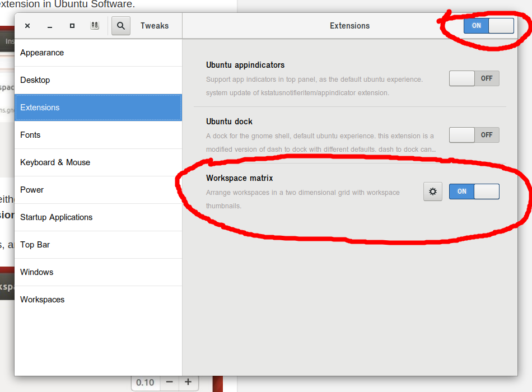The width and height of the screenshot is (532, 392).
Task: Enable the Ubuntu appindicators extension
Action: pyautogui.click(x=474, y=78)
